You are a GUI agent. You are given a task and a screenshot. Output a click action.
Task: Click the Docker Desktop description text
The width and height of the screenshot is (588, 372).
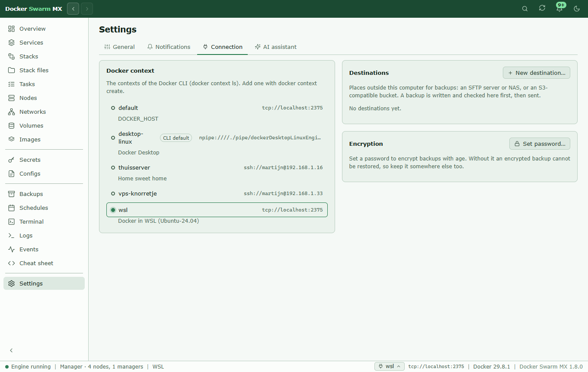[x=139, y=152]
